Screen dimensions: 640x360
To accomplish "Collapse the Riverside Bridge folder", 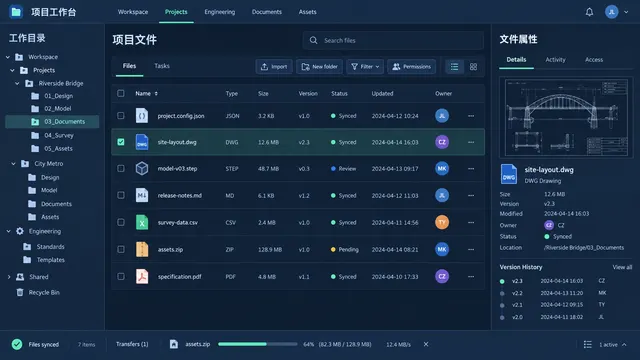I will (18, 83).
